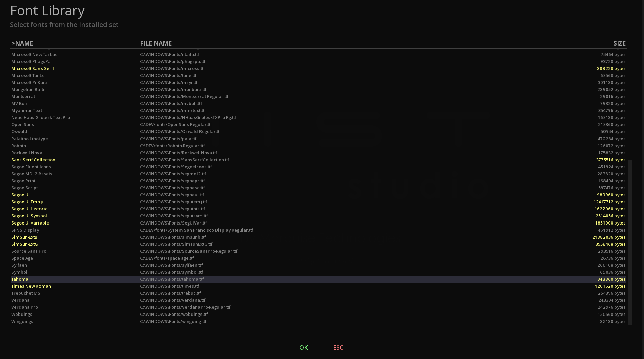Select the Segoe Script font

point(318,188)
